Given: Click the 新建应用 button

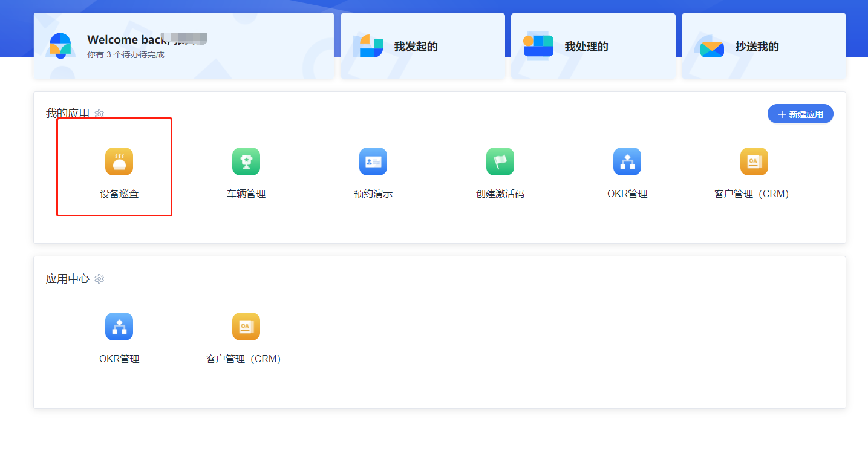Looking at the screenshot, I should [800, 114].
